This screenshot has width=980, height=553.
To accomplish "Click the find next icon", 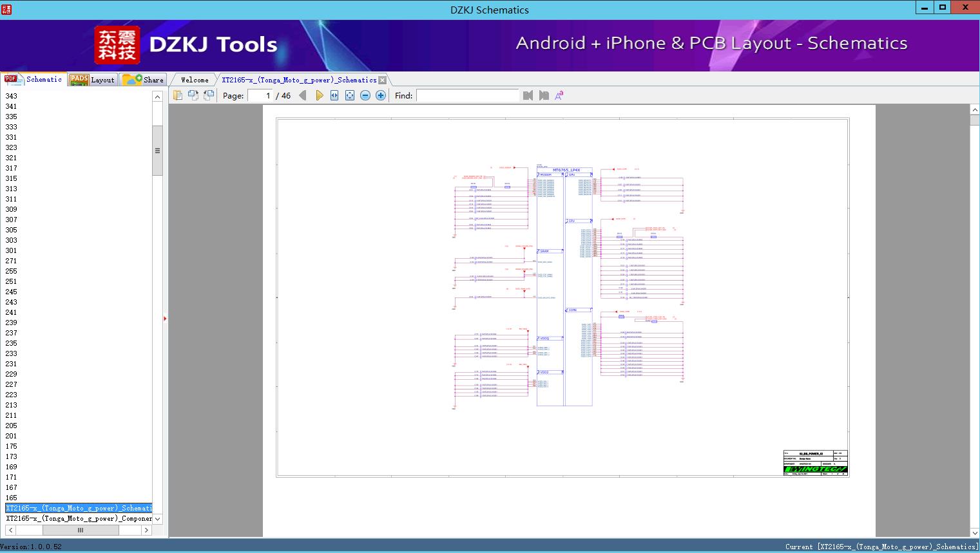I will point(544,95).
